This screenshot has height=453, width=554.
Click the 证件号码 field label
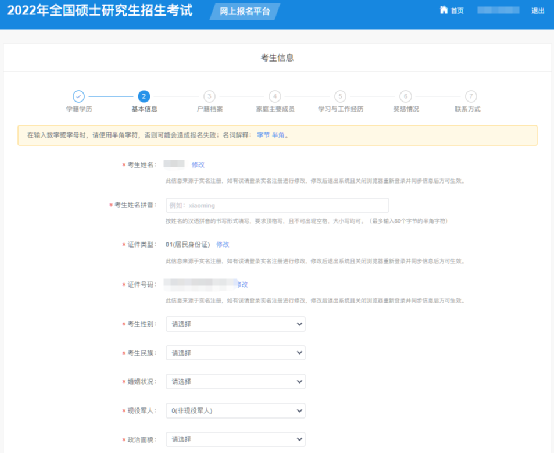141,284
